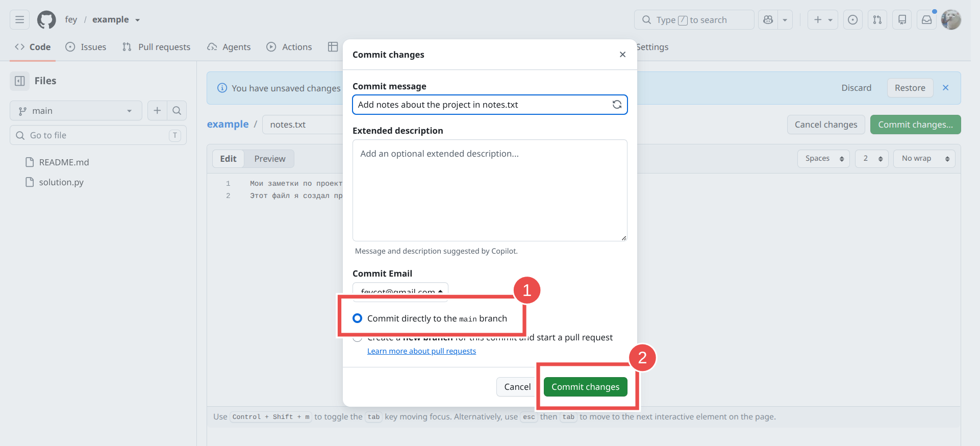980x446 pixels.
Task: Confirm with green Commit changes button
Action: 585,387
